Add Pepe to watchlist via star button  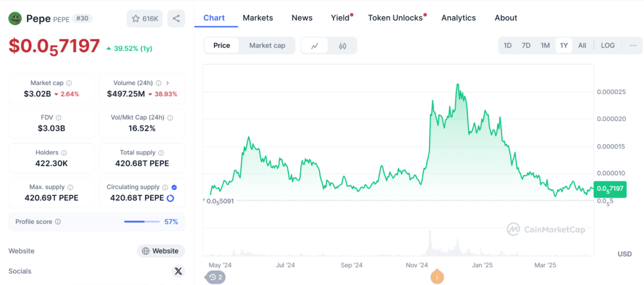click(x=144, y=19)
